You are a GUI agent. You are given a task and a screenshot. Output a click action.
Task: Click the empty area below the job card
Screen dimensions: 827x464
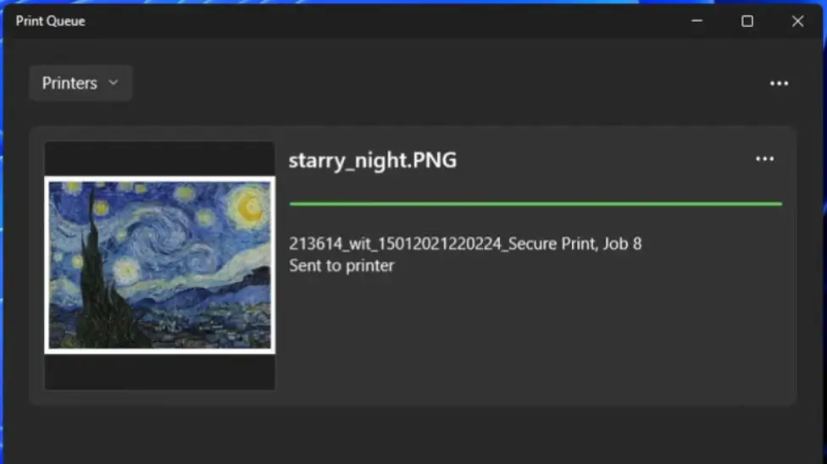tap(413, 435)
